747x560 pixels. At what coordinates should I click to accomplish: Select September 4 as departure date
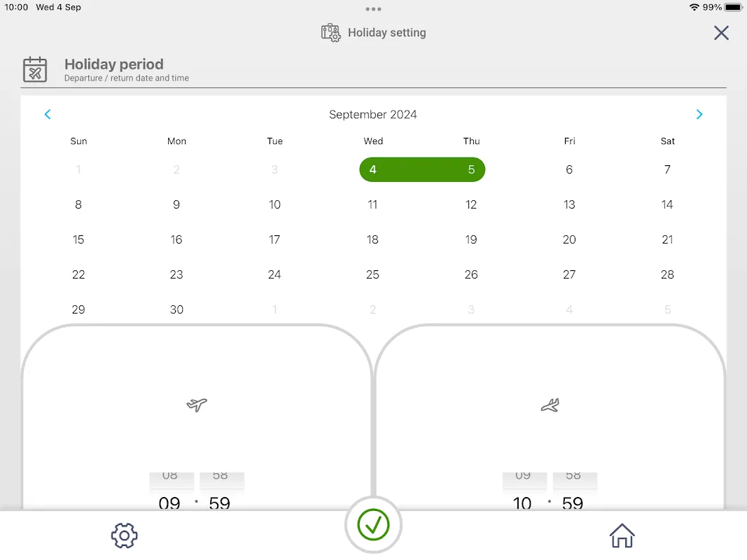pos(372,169)
